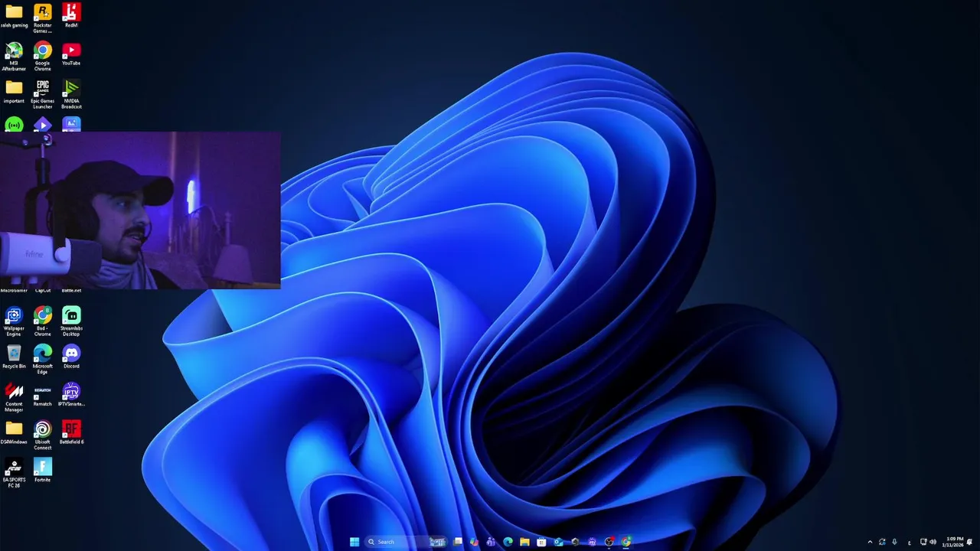980x551 pixels.
Task: Open Microsoft Edge from the taskbar
Action: 508,542
